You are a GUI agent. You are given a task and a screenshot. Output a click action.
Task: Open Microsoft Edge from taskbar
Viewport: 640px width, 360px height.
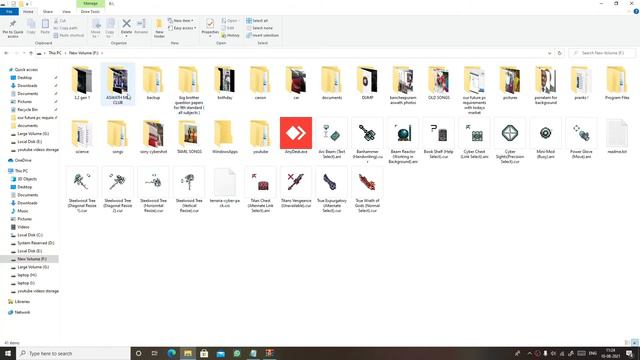171,353
